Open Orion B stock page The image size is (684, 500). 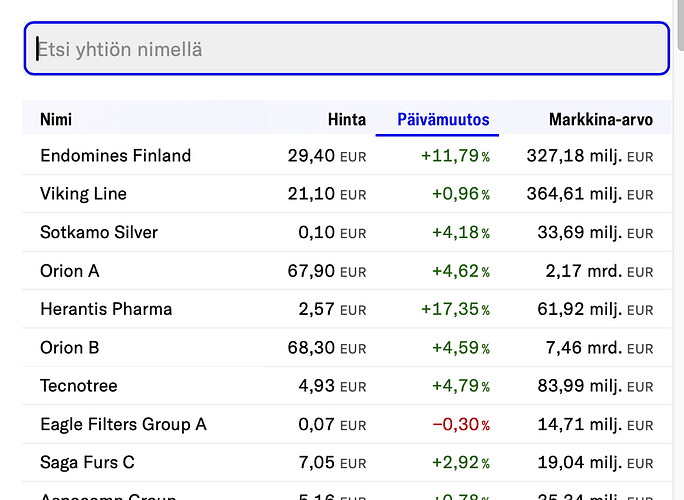point(70,348)
